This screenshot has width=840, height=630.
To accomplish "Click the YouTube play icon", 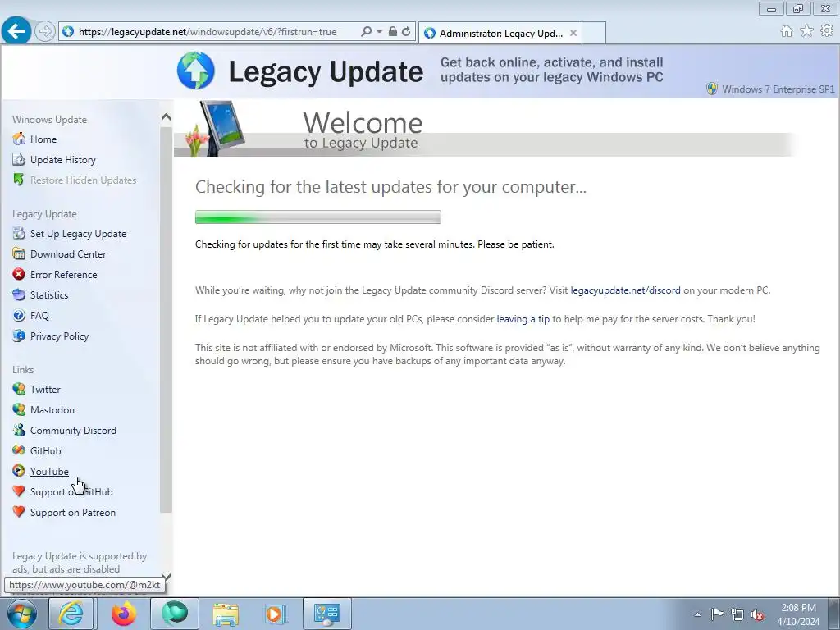I will (x=19, y=471).
